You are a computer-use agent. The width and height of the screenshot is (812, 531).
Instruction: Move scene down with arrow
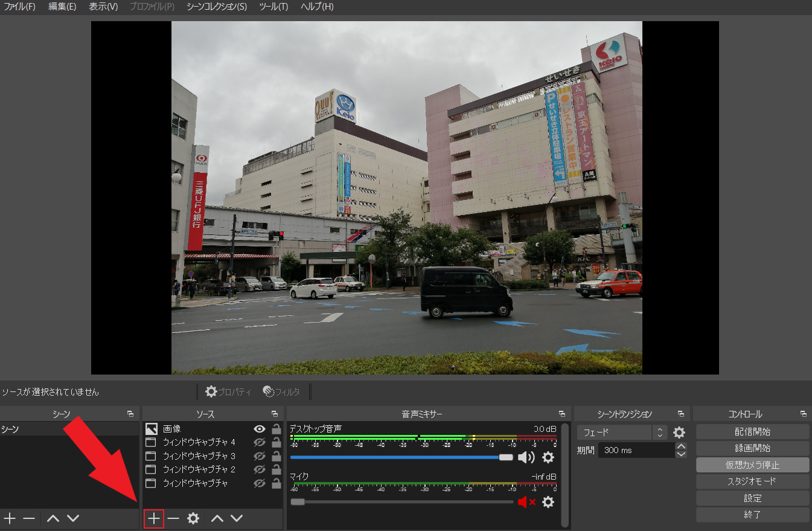[x=72, y=518]
